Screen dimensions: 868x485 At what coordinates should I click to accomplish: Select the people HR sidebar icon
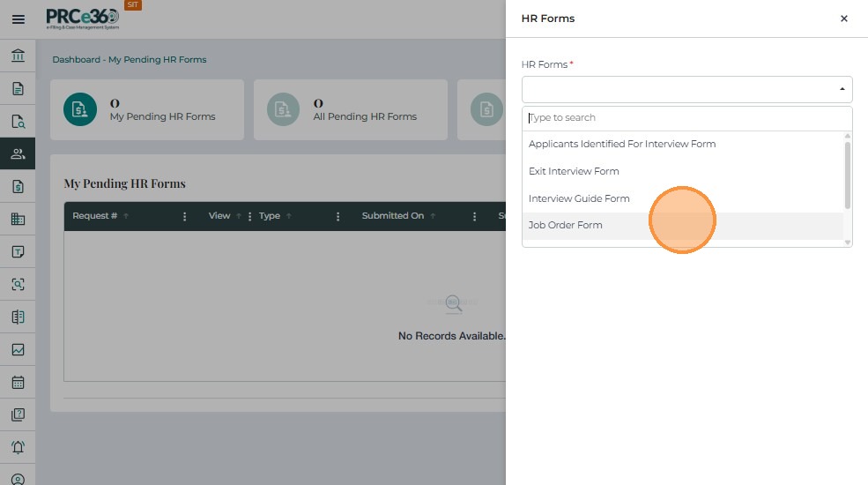pos(18,153)
